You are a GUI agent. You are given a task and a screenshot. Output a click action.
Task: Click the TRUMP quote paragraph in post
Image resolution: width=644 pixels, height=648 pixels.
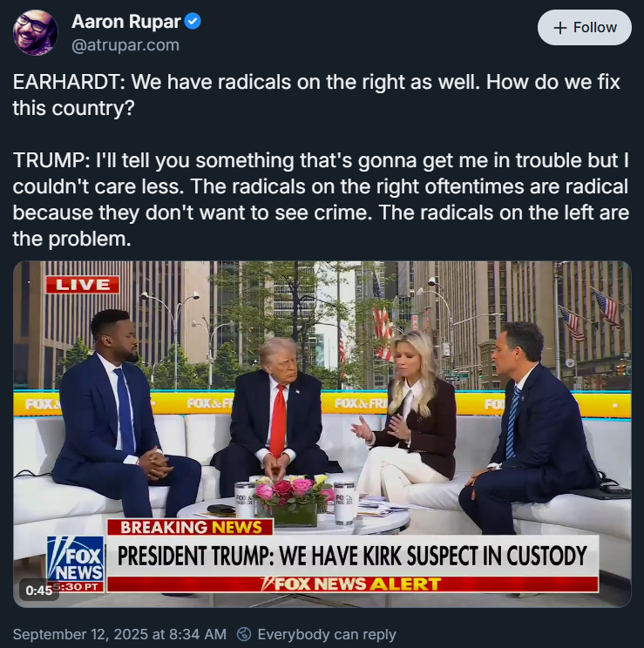(321, 199)
